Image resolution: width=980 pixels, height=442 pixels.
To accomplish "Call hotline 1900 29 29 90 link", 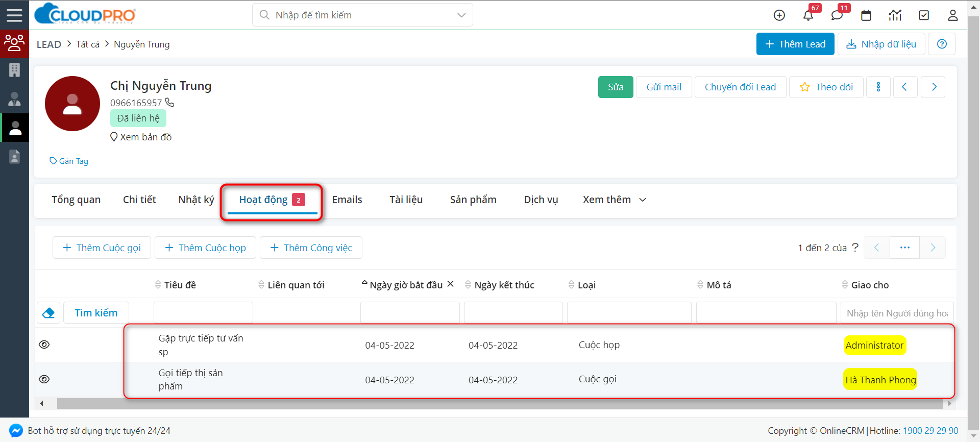I will point(930,430).
